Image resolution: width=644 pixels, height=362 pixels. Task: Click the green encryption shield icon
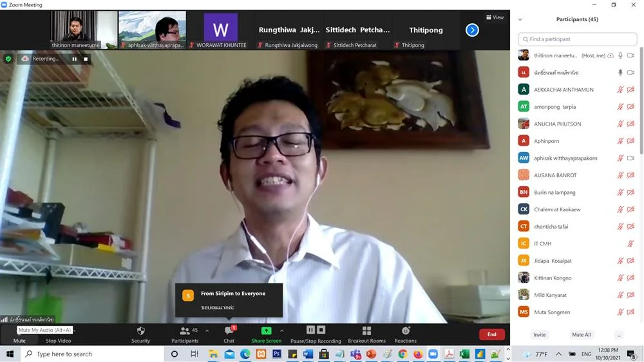[x=8, y=59]
